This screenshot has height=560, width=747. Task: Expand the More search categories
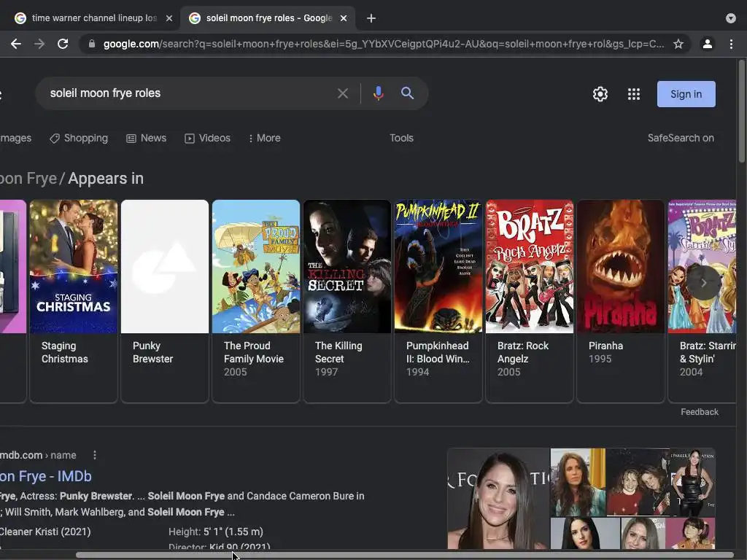264,138
